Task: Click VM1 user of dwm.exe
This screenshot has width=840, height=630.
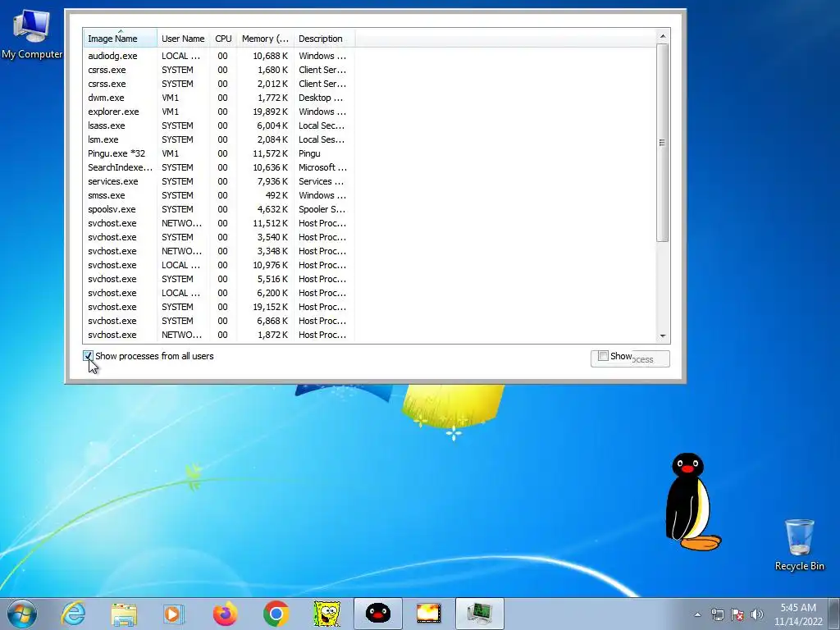Action: point(171,98)
